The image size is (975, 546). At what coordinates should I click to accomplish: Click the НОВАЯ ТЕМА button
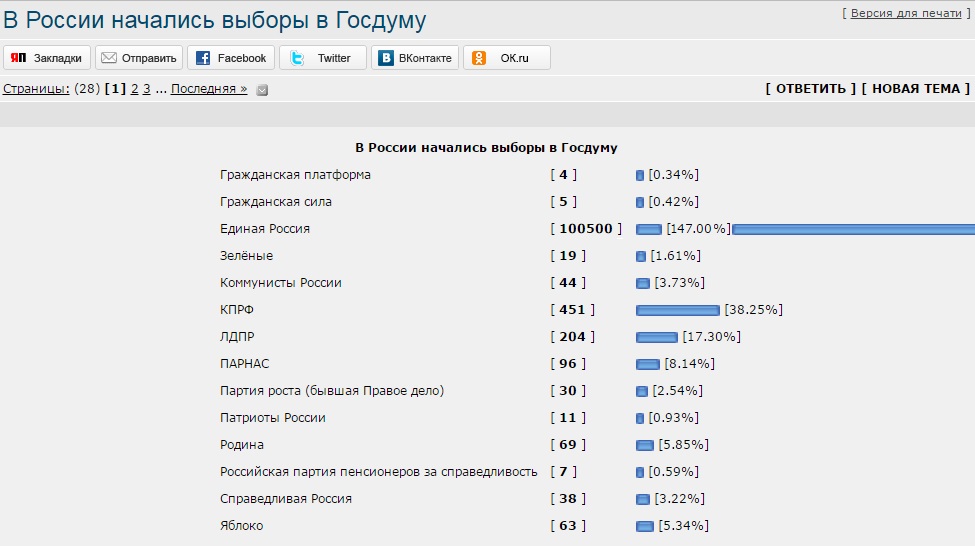(916, 89)
